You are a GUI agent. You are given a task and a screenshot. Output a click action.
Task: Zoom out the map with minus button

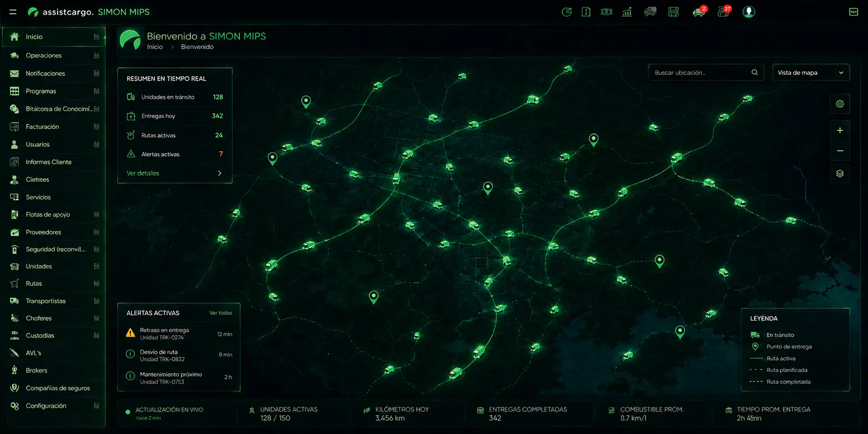click(840, 151)
